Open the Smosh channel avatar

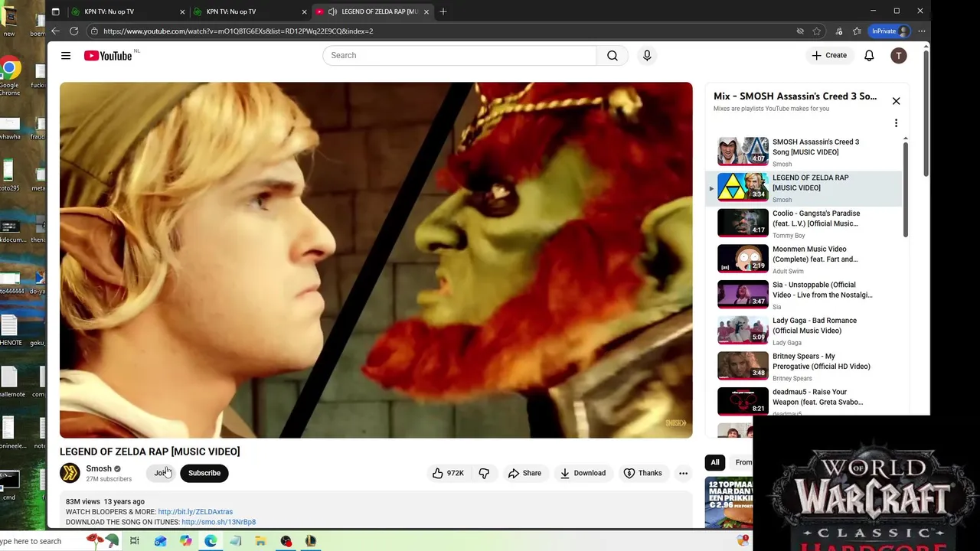pyautogui.click(x=70, y=473)
